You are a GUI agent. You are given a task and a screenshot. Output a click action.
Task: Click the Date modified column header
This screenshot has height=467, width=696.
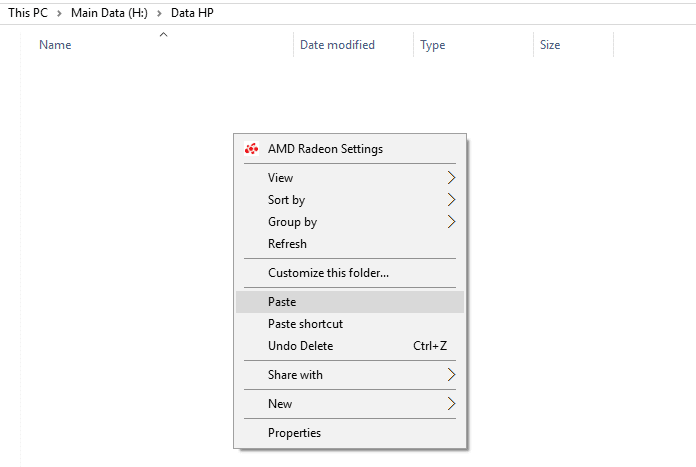353,45
